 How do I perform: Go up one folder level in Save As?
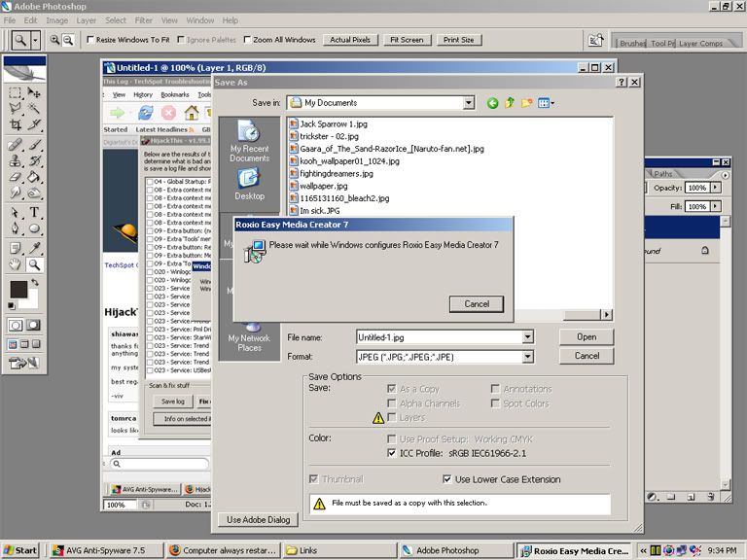coord(510,103)
